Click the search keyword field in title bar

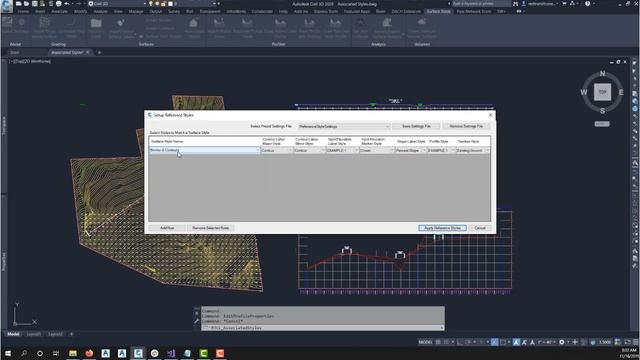481,4
